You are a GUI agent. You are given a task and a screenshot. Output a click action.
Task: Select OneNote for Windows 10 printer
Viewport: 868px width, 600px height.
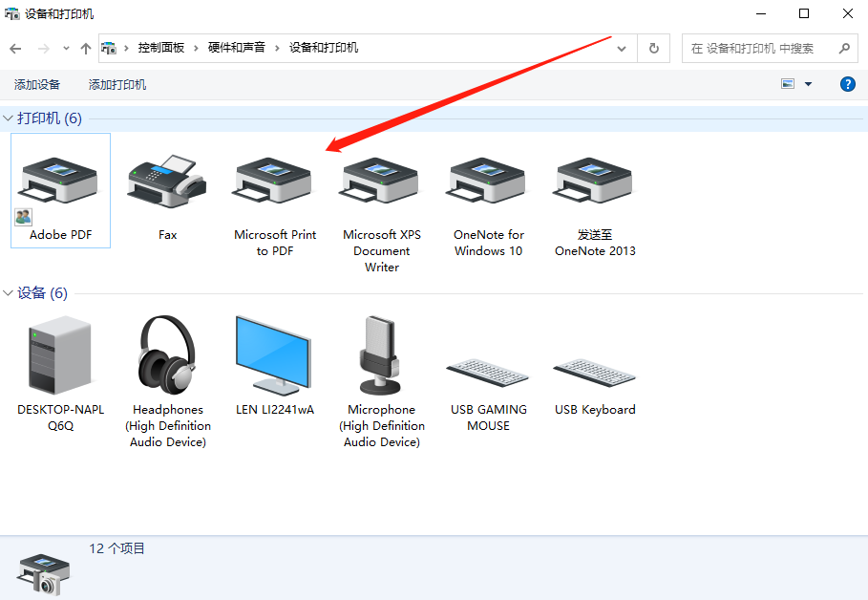point(488,182)
